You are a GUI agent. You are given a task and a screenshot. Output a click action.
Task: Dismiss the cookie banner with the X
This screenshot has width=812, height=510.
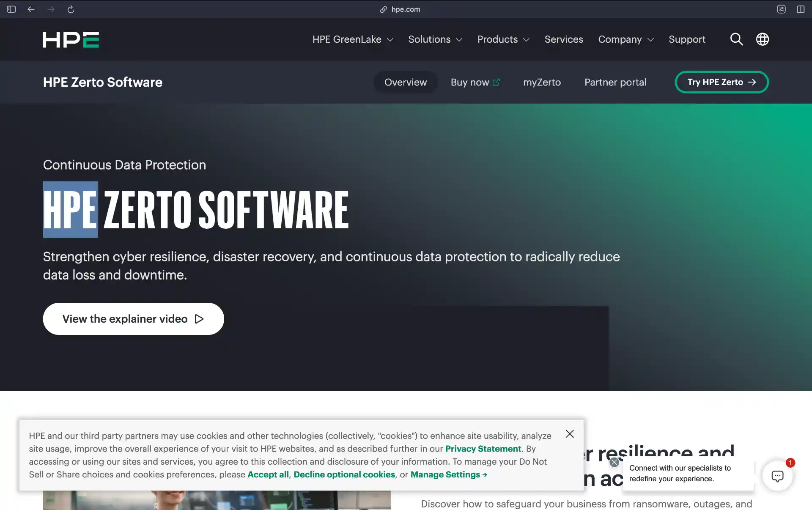[x=569, y=434]
